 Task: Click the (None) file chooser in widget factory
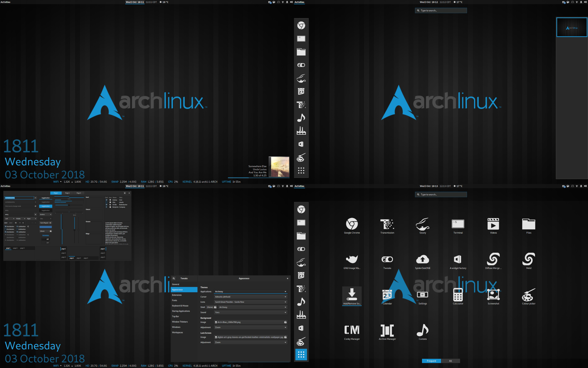point(46,231)
